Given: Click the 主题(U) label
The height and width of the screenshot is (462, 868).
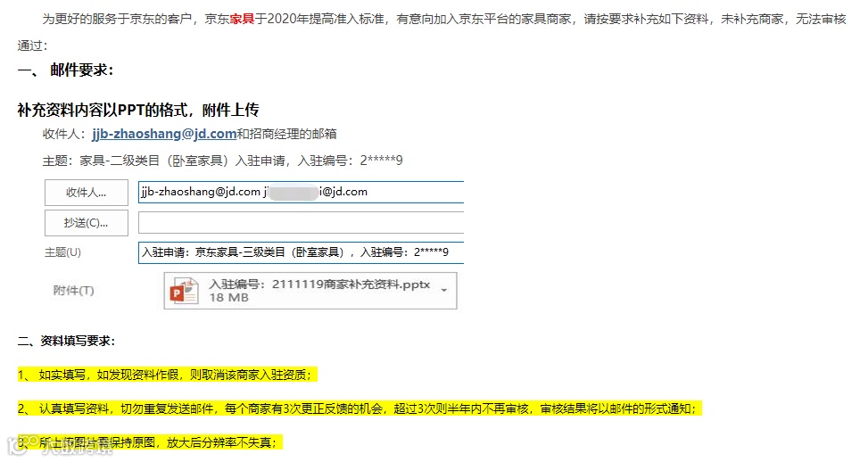Looking at the screenshot, I should (62, 252).
